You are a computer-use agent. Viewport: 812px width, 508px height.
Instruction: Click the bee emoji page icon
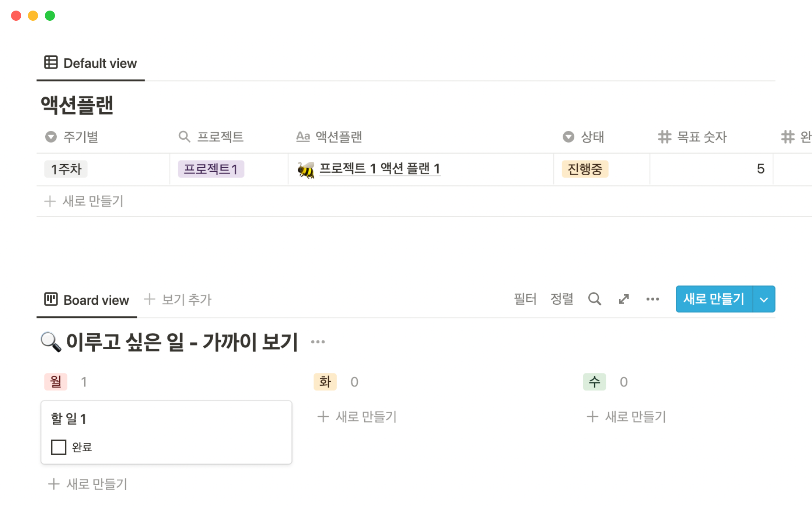click(306, 170)
